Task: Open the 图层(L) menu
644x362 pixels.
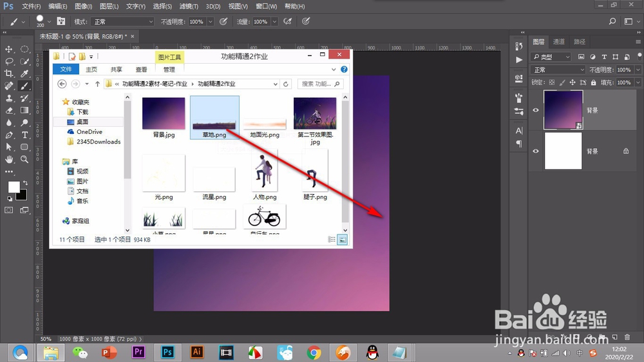Action: coord(109,6)
